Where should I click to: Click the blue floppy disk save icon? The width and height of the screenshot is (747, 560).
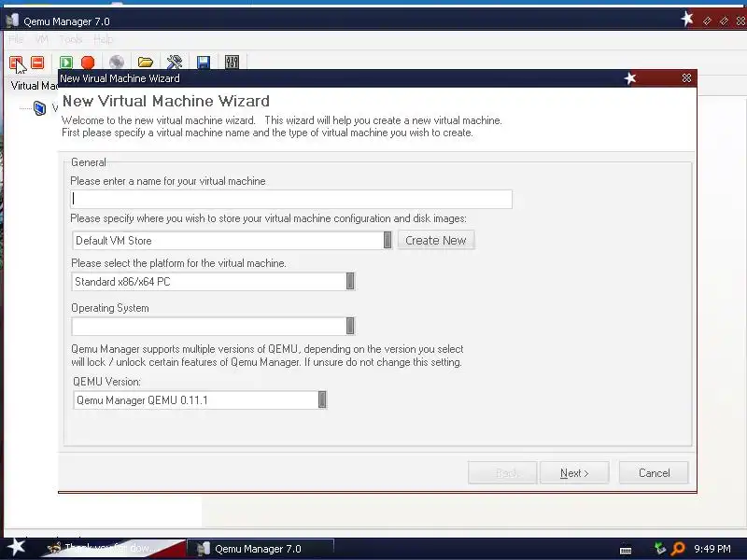[x=204, y=63]
